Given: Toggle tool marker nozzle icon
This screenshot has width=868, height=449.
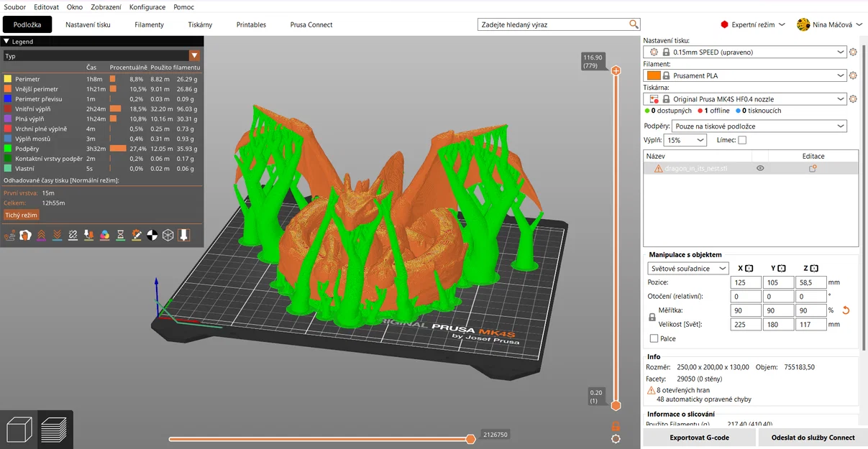Looking at the screenshot, I should [184, 235].
